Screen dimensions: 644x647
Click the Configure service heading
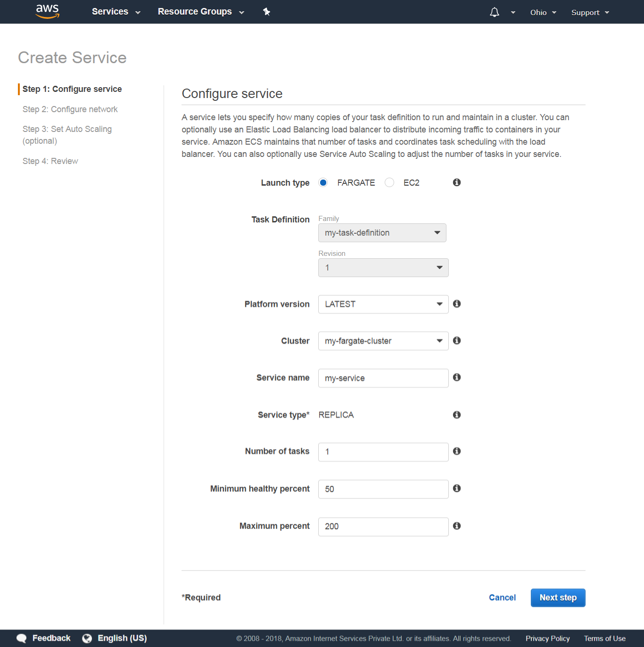tap(232, 94)
